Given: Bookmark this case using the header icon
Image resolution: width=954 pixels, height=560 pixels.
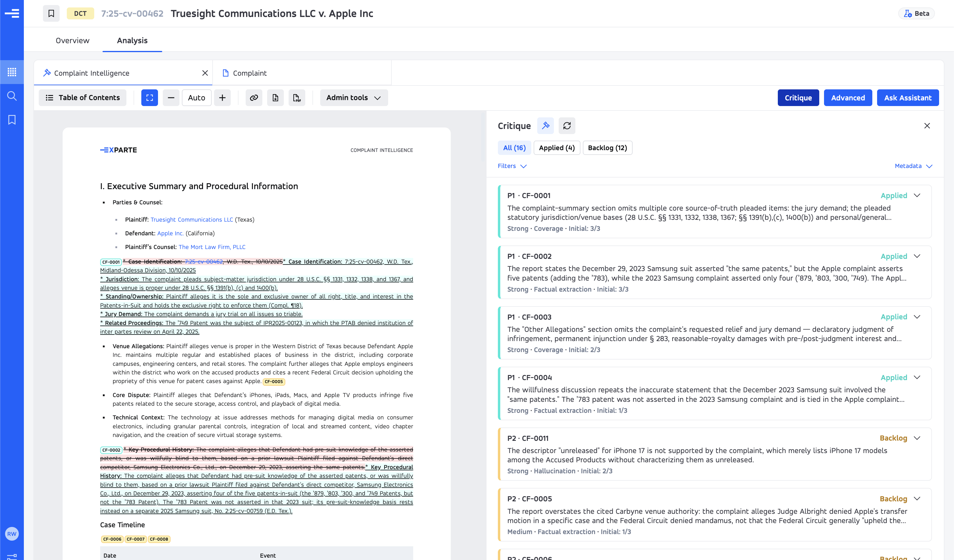Looking at the screenshot, I should click(x=51, y=14).
